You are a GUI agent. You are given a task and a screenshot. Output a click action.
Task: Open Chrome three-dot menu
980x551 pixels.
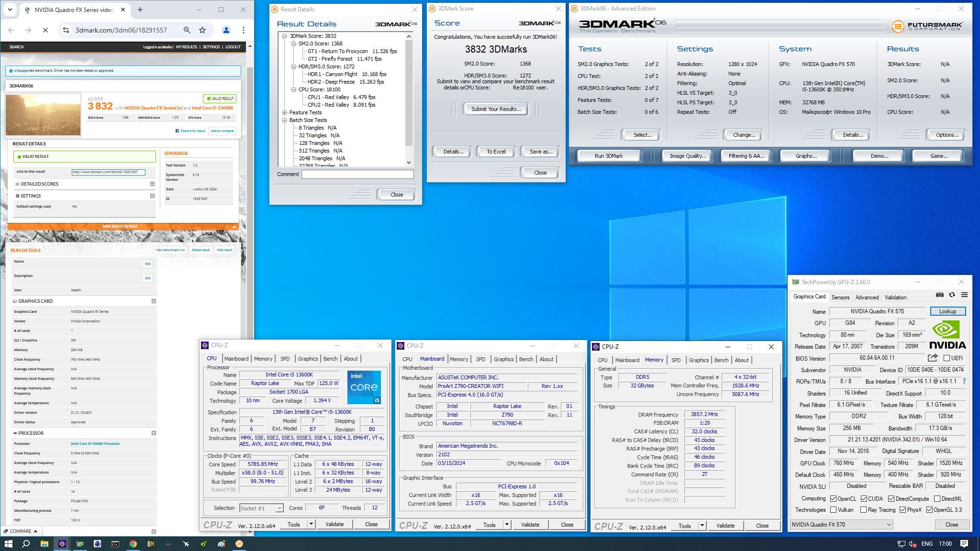(x=244, y=30)
